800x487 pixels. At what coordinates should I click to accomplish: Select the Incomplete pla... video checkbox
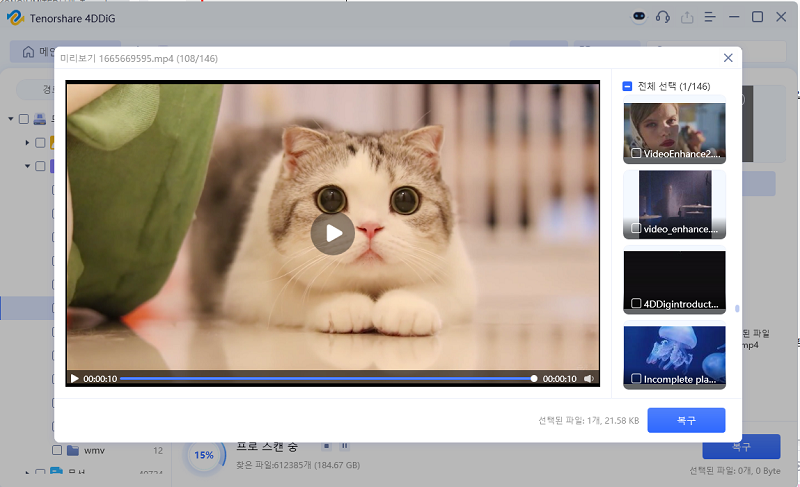tap(634, 379)
